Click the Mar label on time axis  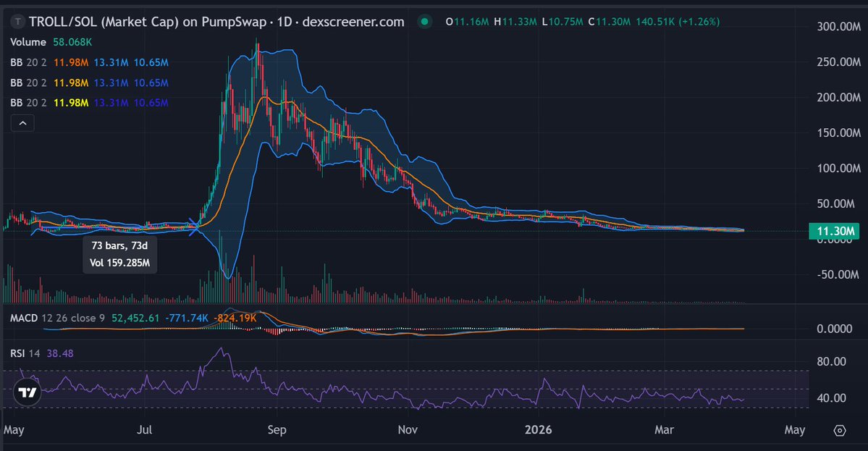pyautogui.click(x=665, y=430)
